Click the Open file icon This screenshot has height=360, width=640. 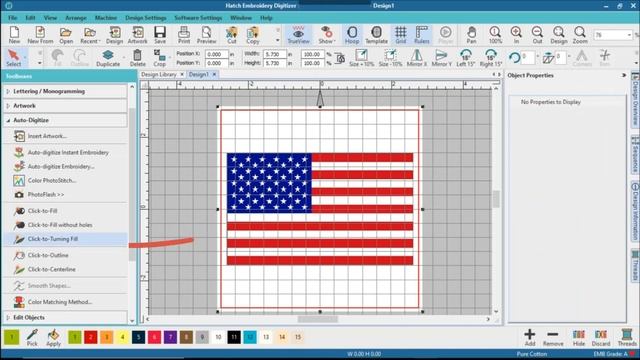pos(66,35)
